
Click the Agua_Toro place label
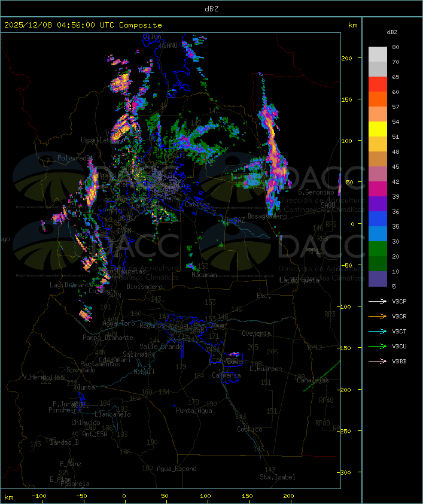[118, 323]
